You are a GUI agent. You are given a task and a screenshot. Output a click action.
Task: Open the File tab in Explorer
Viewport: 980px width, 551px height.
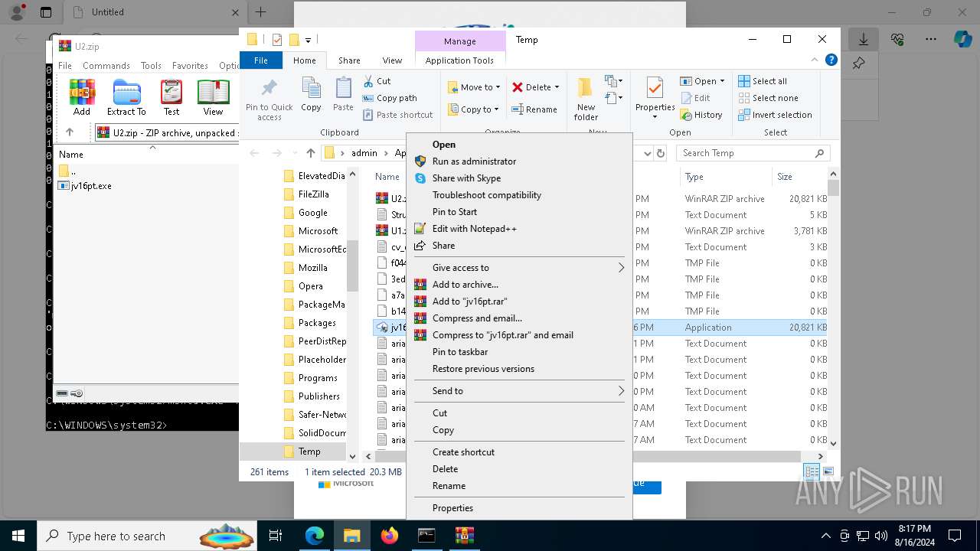[261, 60]
